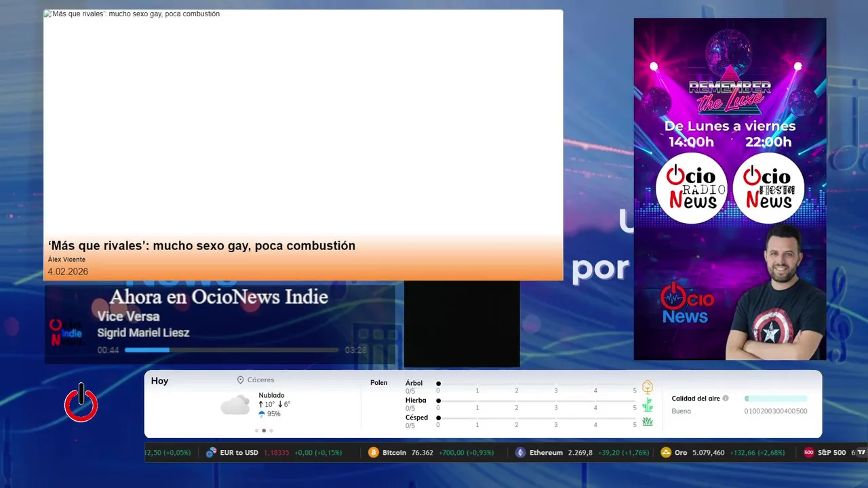Click the Oro price 5.079,460
Screen dimensions: 868x488
click(709, 453)
